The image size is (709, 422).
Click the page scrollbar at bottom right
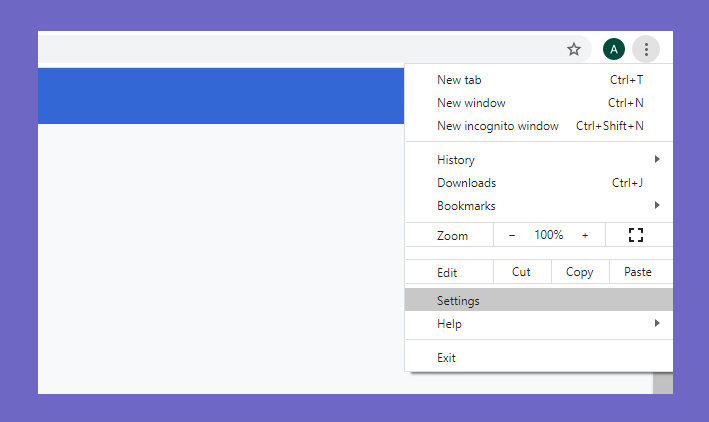coord(663,383)
